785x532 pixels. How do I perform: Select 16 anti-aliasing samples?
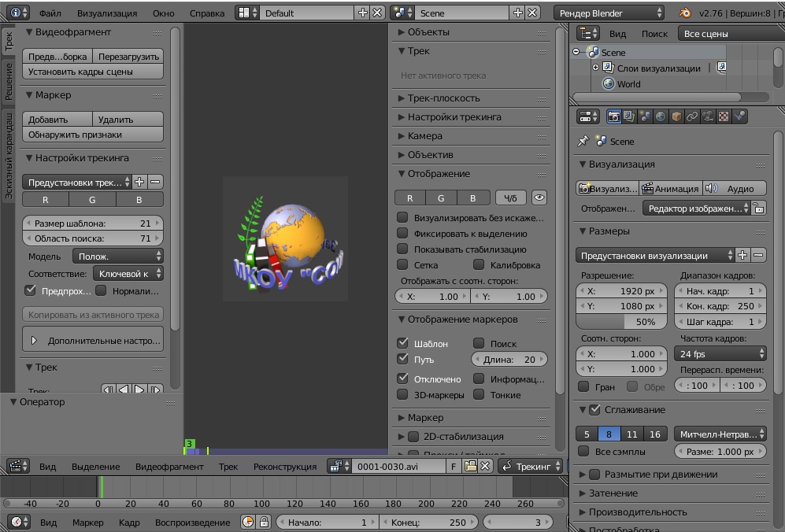pyautogui.click(x=655, y=434)
